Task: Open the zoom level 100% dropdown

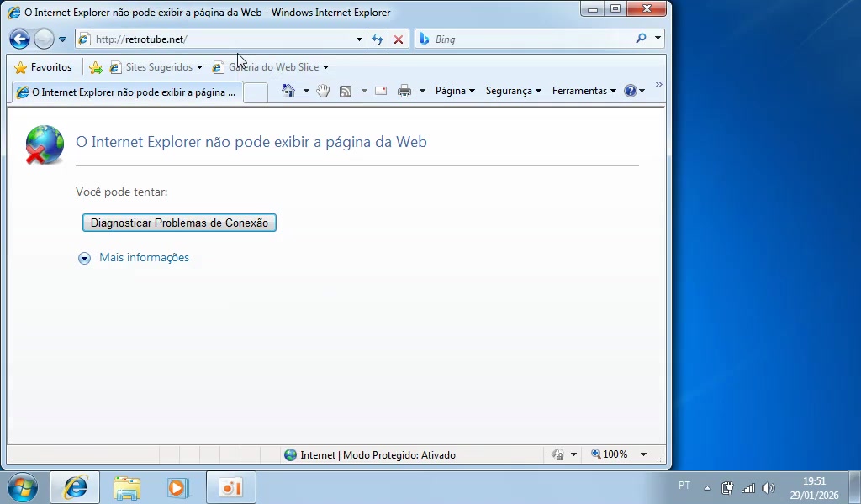Action: [643, 454]
